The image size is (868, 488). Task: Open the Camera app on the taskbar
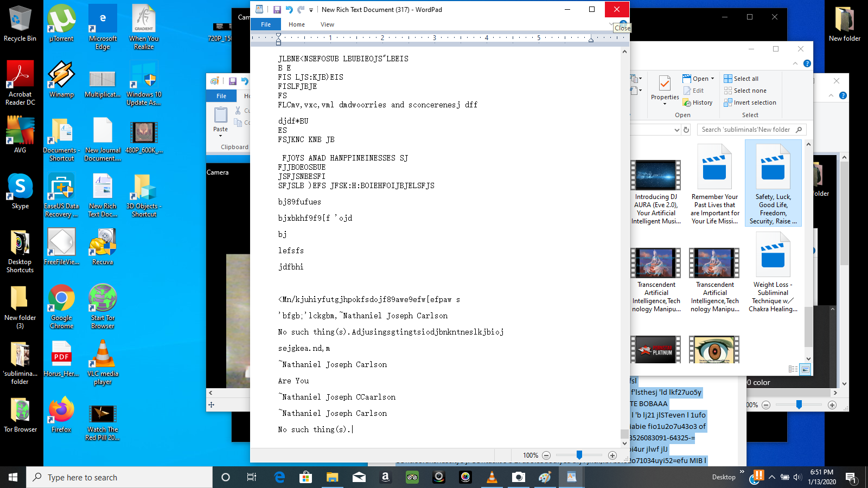pos(519,477)
